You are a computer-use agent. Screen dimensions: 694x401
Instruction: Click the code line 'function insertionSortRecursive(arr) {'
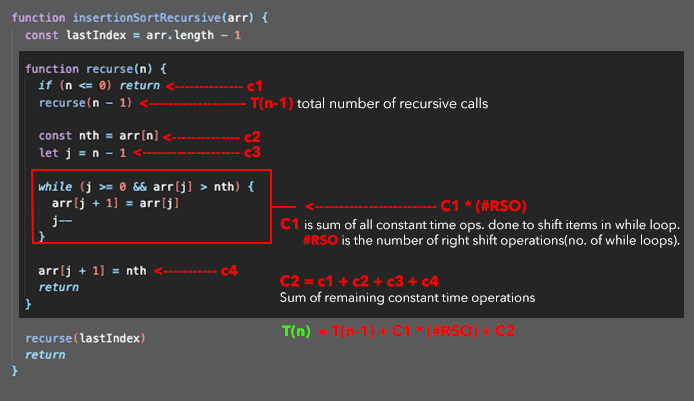[x=140, y=18]
